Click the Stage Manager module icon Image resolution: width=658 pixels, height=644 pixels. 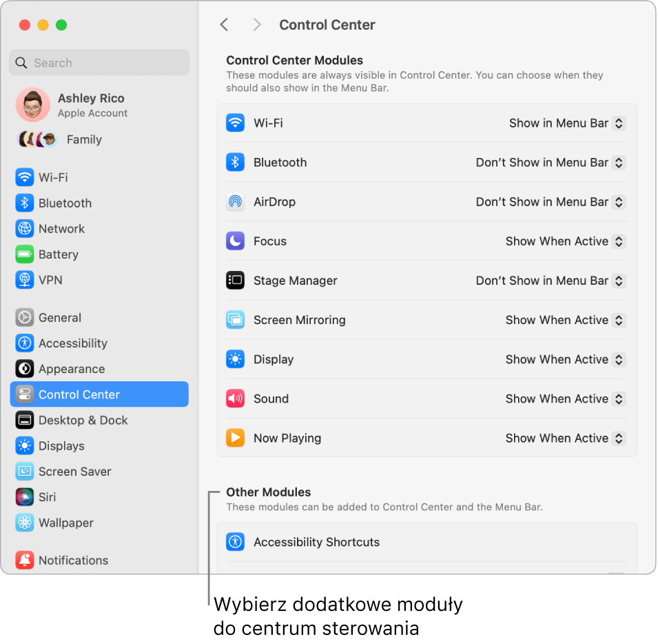click(x=236, y=280)
